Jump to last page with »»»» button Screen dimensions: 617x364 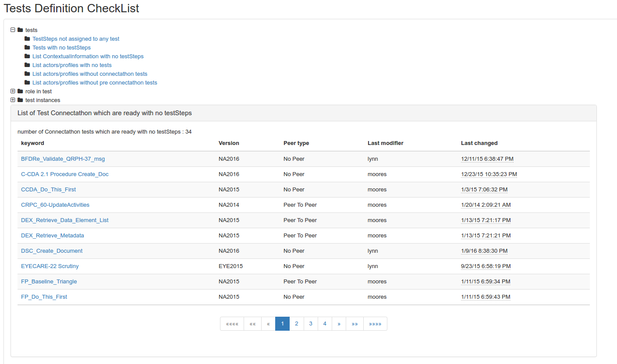coord(375,324)
